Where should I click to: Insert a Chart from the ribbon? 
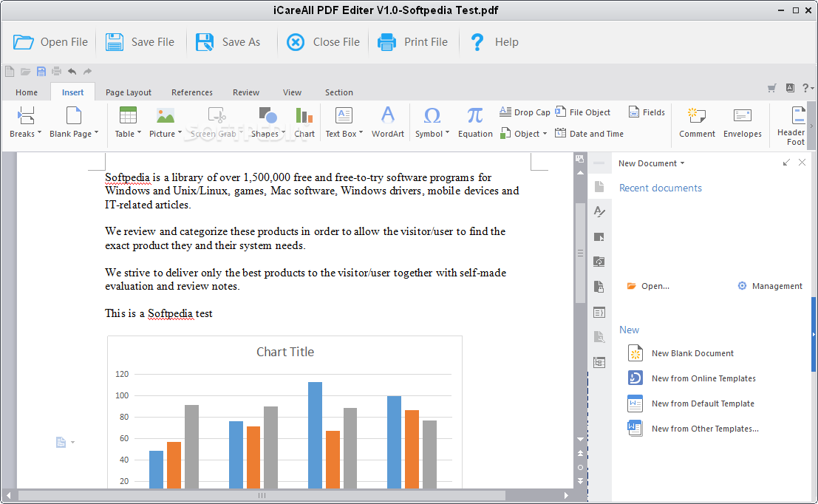[304, 123]
